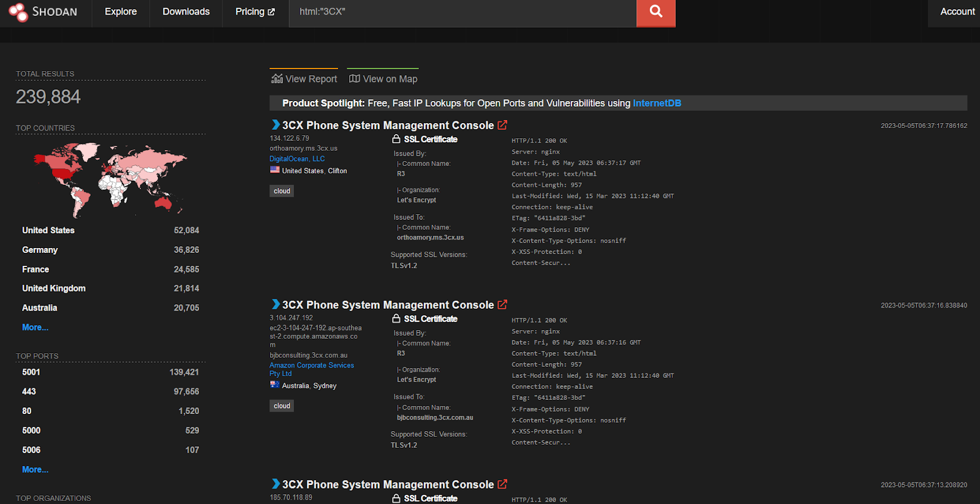The height and width of the screenshot is (504, 980).
Task: Open external link icon of bjbconsulting result
Action: (x=502, y=304)
